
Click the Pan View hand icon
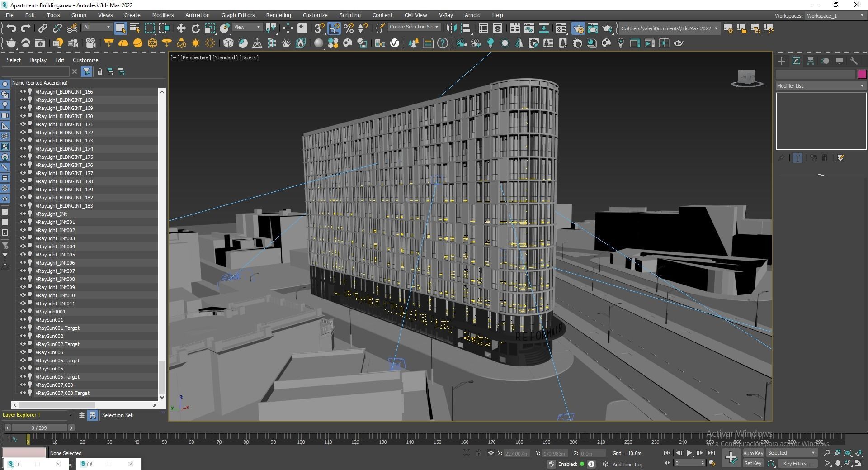coord(838,463)
